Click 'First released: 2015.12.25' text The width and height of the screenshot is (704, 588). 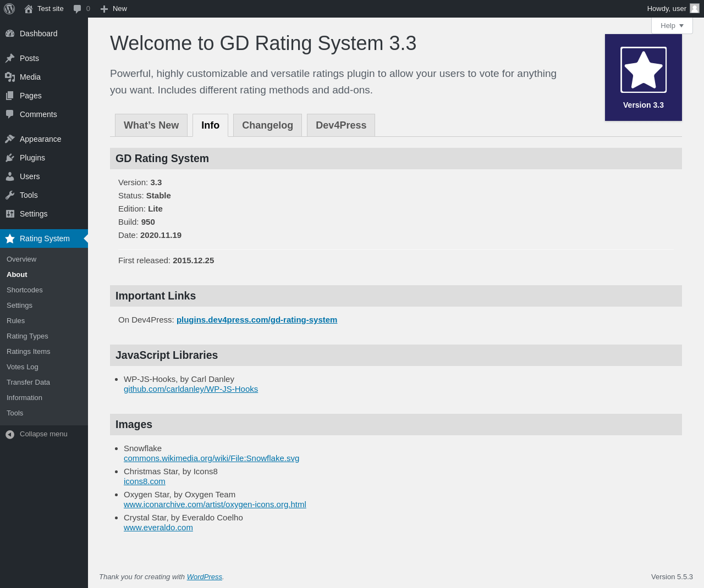coord(166,260)
